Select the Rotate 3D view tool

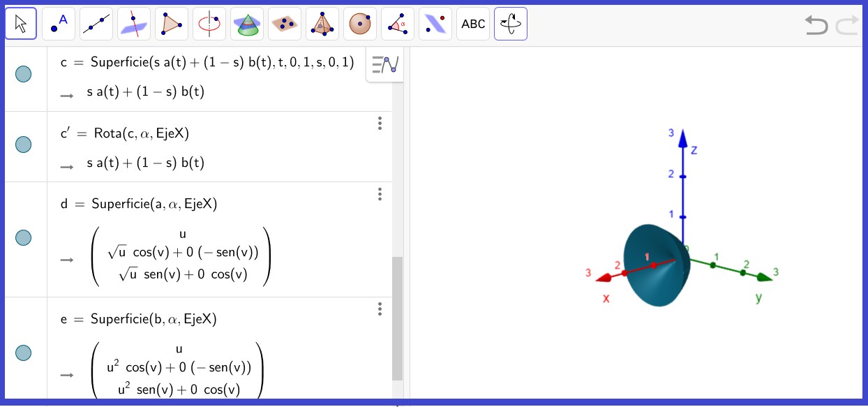click(x=511, y=24)
